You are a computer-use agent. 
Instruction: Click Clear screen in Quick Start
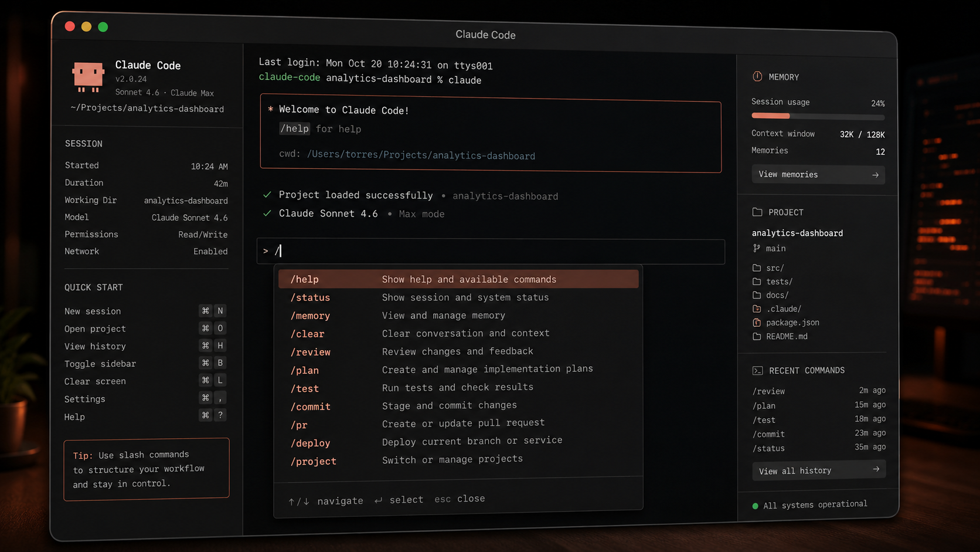click(146, 381)
